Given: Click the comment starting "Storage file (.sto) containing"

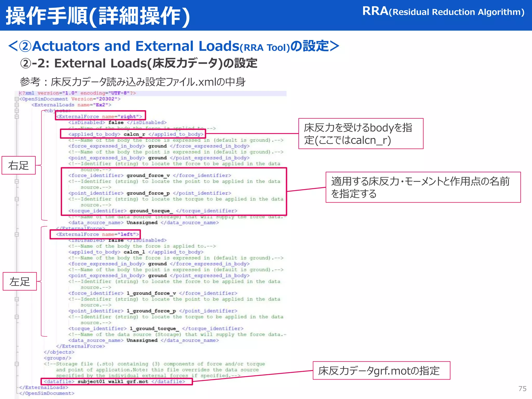Looking at the screenshot, I should click(x=154, y=370).
